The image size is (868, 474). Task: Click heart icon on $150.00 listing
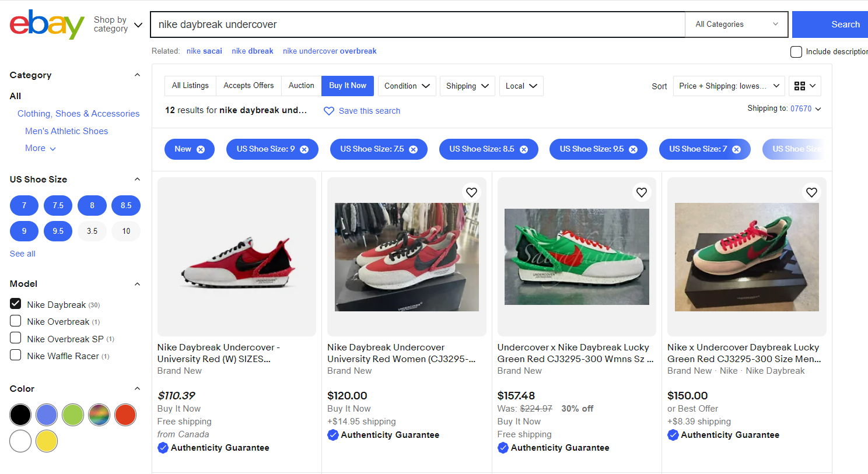click(811, 192)
